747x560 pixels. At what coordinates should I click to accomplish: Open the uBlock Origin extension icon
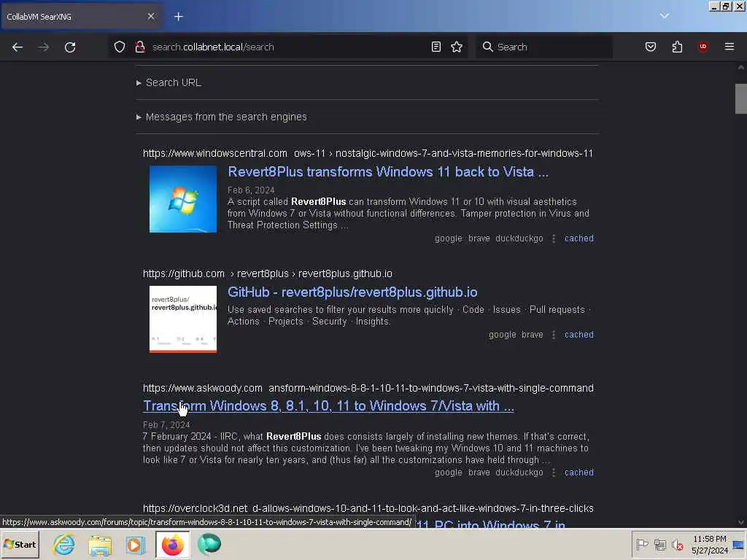tap(703, 47)
